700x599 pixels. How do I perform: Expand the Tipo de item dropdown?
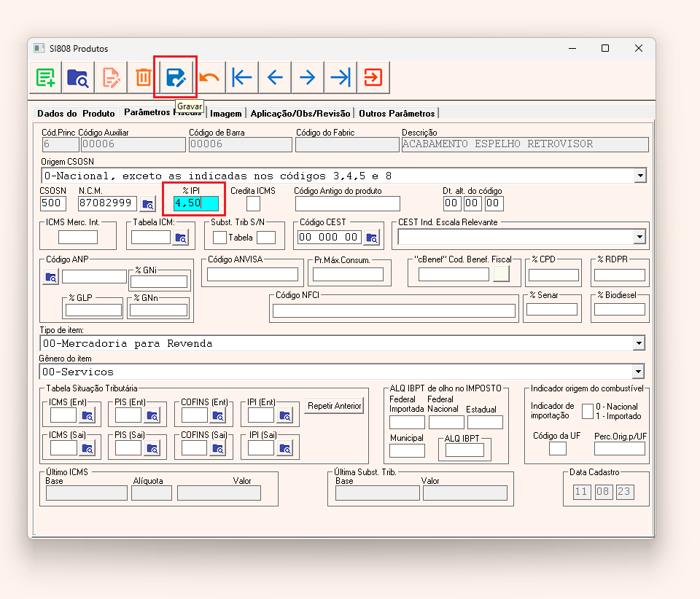639,343
